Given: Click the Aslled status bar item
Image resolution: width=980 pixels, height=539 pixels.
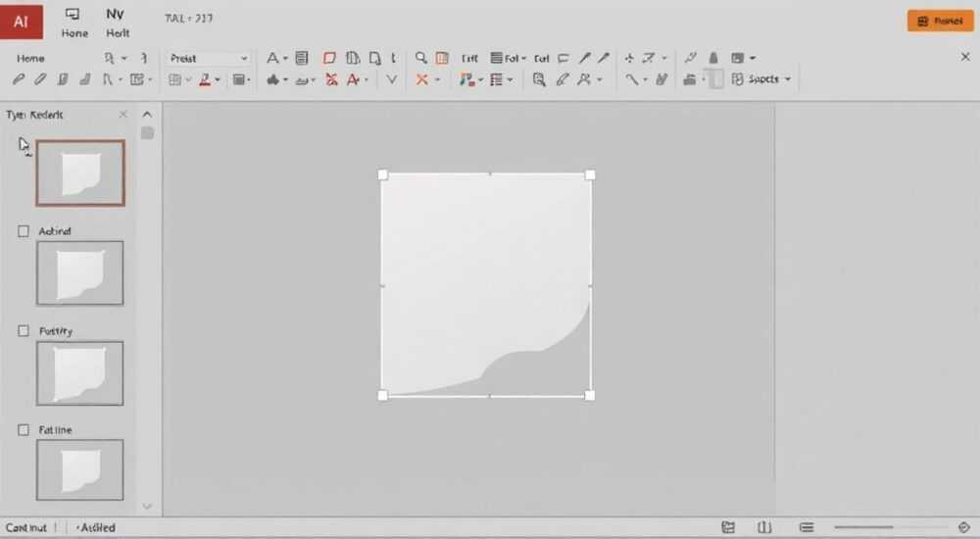Looking at the screenshot, I should click(96, 528).
